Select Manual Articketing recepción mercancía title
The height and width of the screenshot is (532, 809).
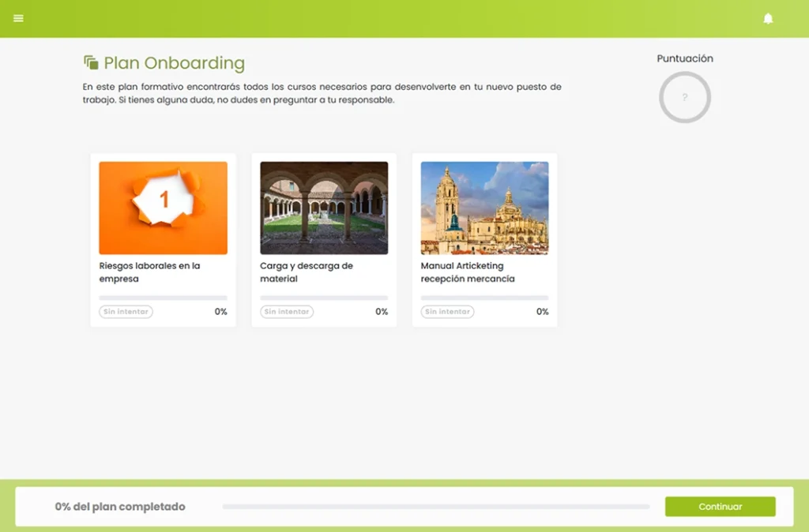468,272
